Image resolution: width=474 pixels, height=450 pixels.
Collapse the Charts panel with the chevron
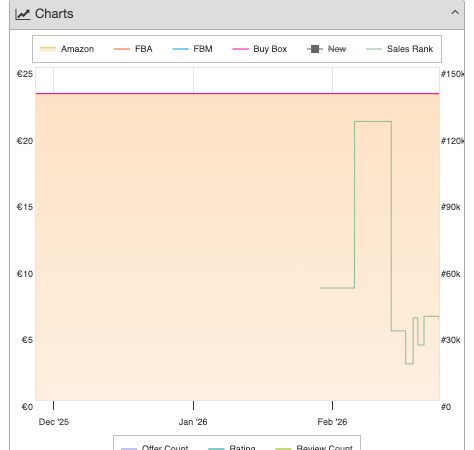point(455,13)
